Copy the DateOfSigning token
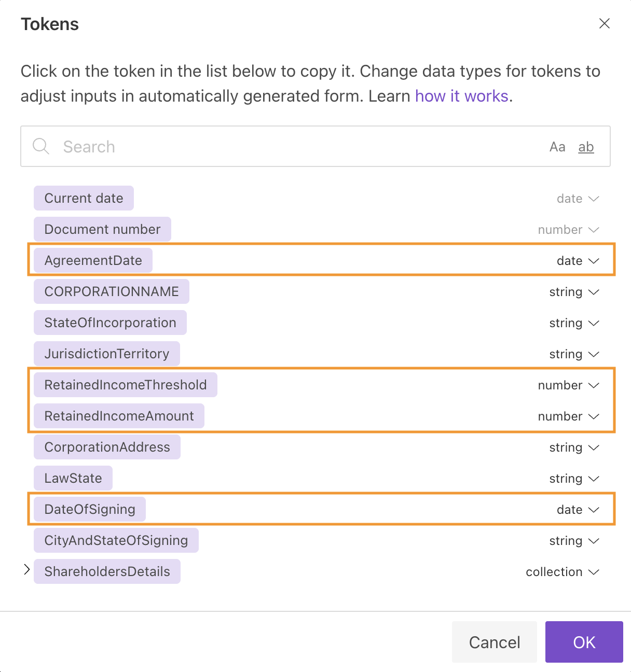631x672 pixels. click(89, 509)
